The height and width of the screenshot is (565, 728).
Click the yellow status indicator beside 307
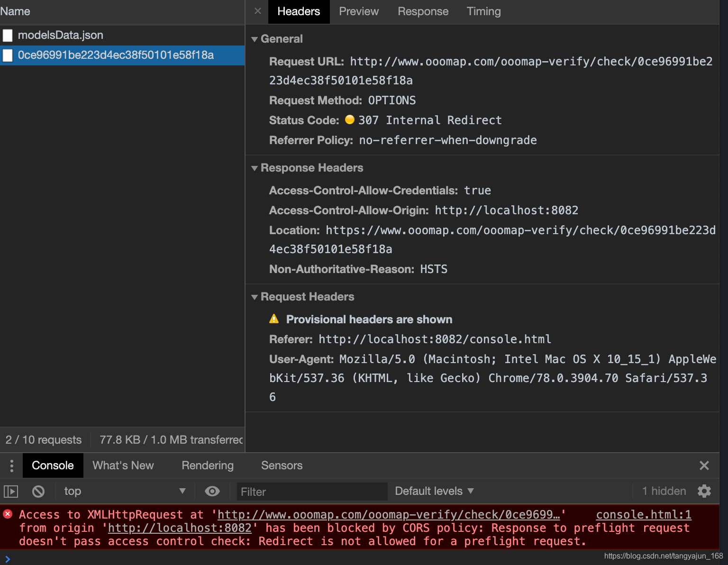point(349,120)
